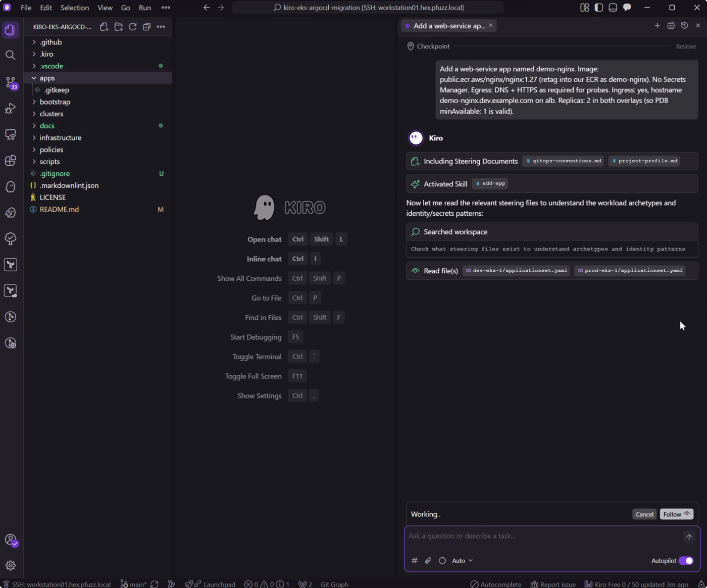Open dev-eks-1/applicationset.yaml file chip
Screen dimensions: 707x588
click(516, 271)
